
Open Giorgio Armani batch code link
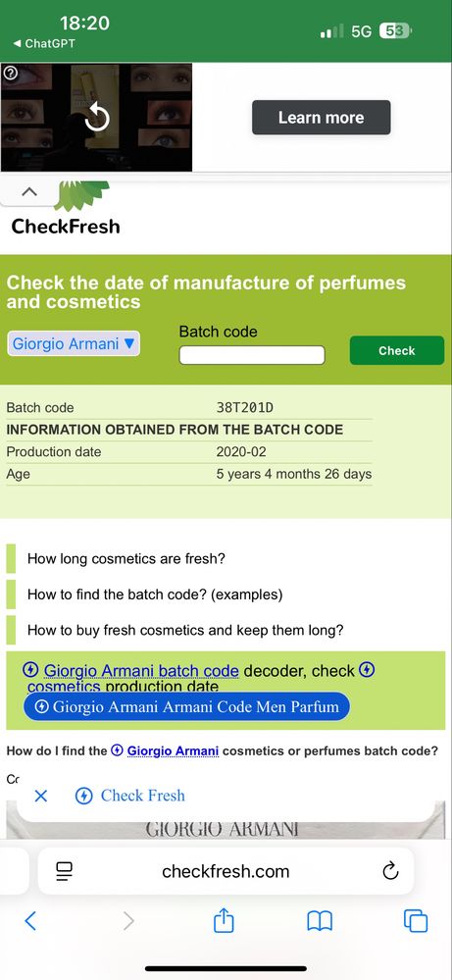[141, 671]
